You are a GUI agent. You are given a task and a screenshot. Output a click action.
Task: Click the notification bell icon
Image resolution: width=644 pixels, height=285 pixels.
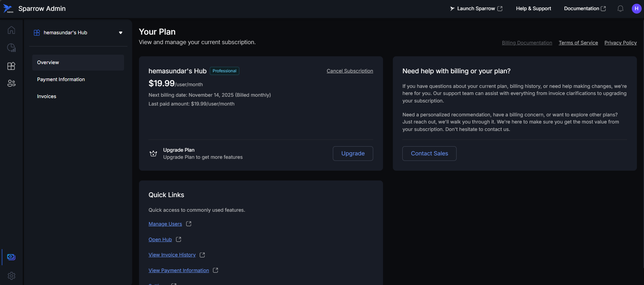point(620,9)
